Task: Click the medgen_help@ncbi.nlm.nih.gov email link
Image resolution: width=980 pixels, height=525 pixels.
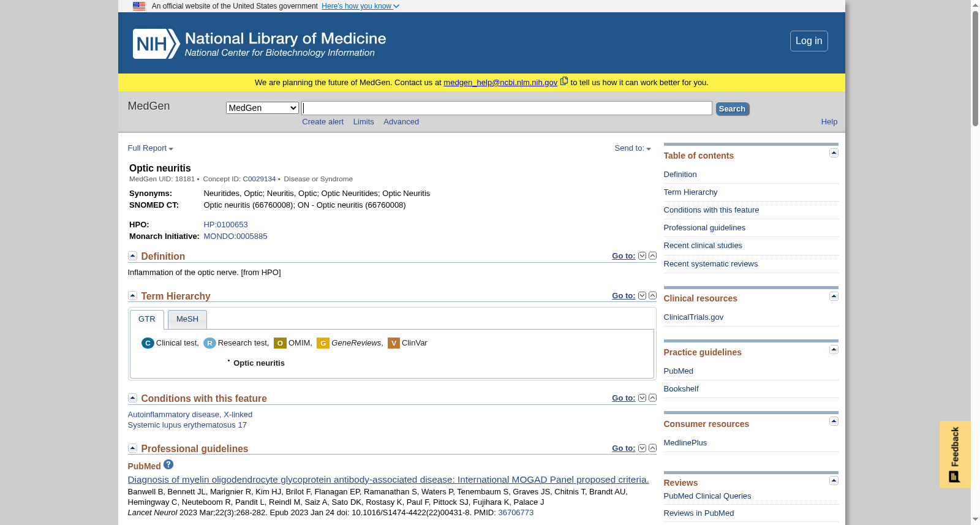Action: [x=500, y=83]
